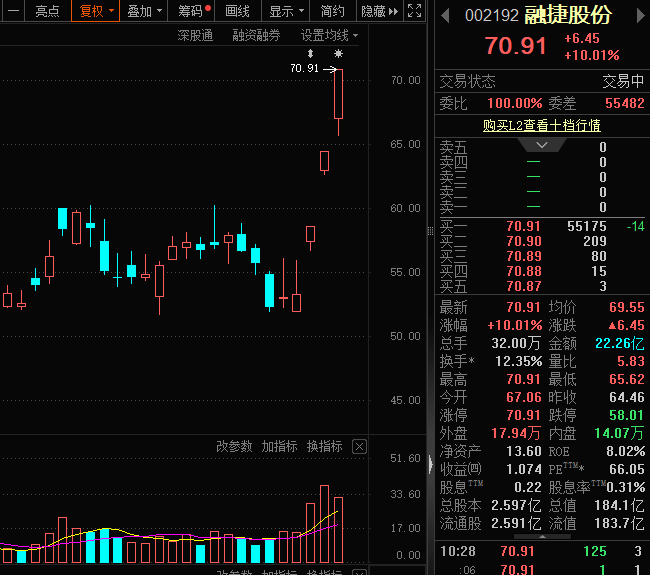The width and height of the screenshot is (650, 575).
Task: Click the 融资融券 tag
Action: pos(256,36)
